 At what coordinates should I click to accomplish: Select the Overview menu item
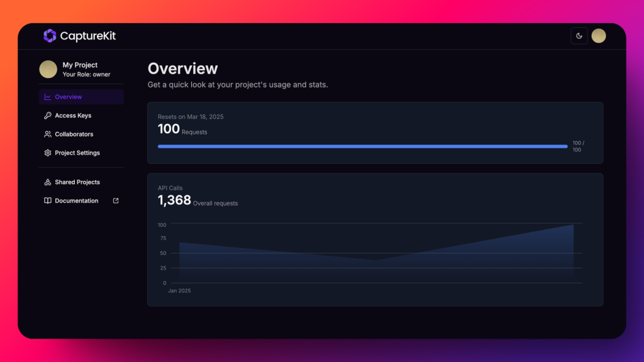click(x=69, y=97)
